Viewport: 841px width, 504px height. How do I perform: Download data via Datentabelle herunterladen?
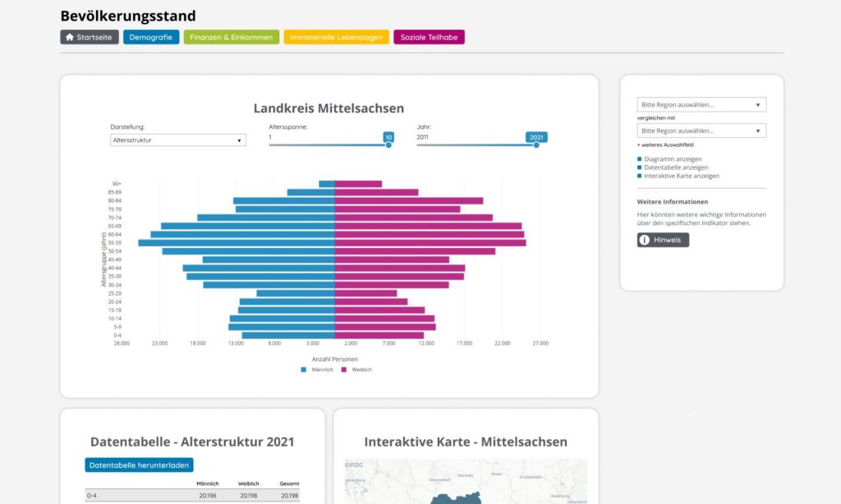(x=139, y=465)
